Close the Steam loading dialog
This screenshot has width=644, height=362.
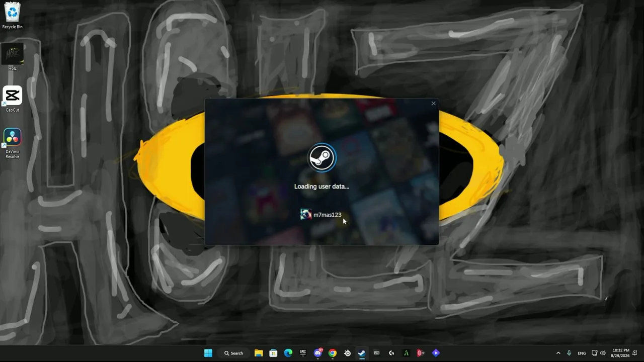tap(433, 104)
